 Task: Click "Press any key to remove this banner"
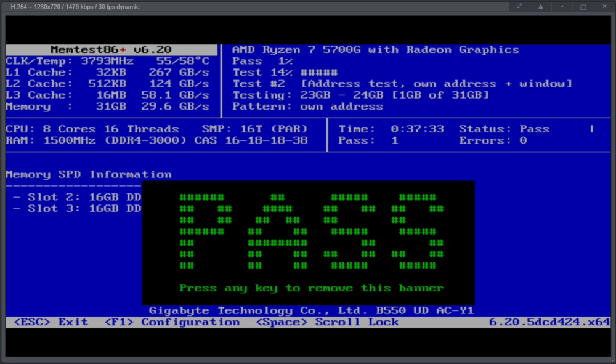[311, 288]
